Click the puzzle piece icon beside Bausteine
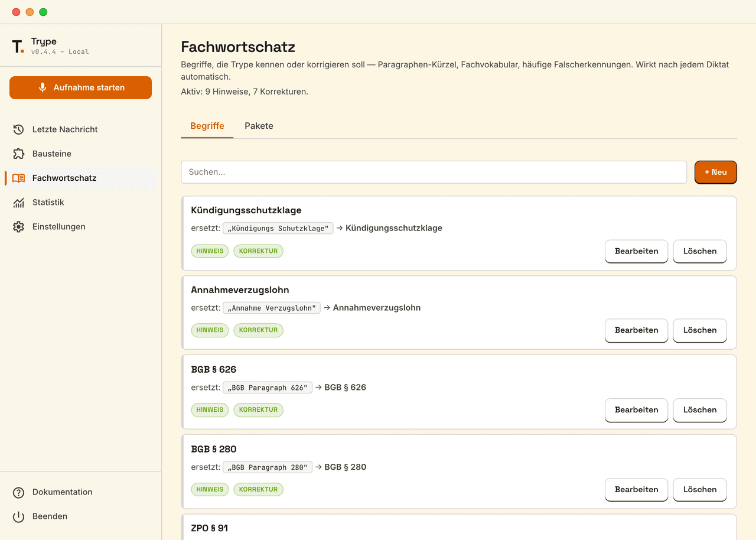This screenshot has height=540, width=756. pos(18,154)
